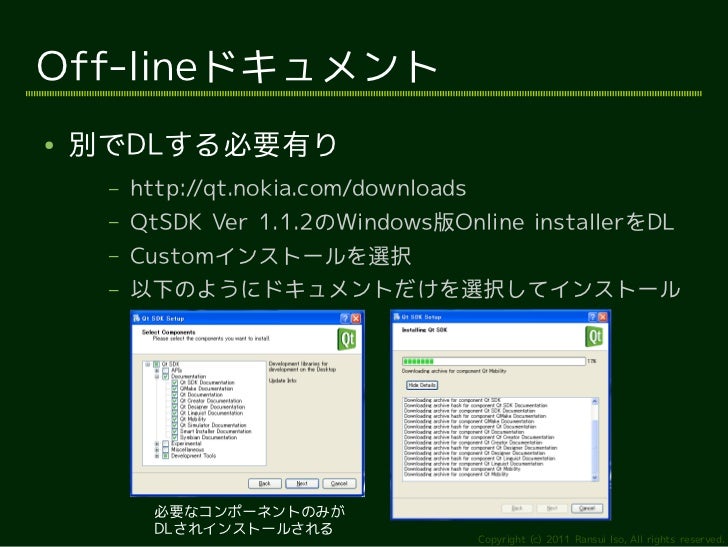The height and width of the screenshot is (547, 728).
Task: Click scroll-up arrow of install log
Action: (x=595, y=401)
